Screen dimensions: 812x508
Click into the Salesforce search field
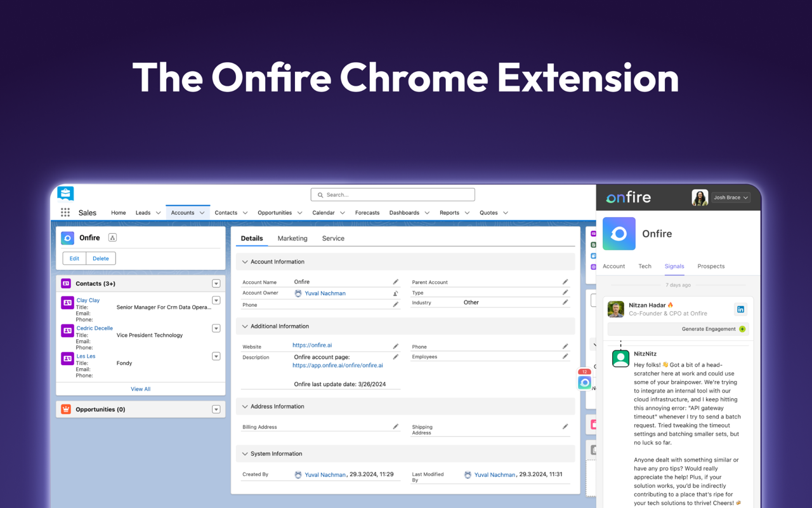(x=392, y=194)
